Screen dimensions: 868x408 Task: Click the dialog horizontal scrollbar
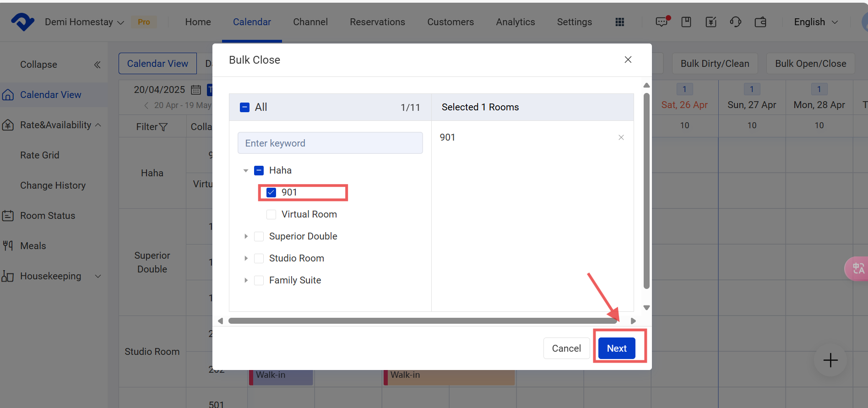422,321
